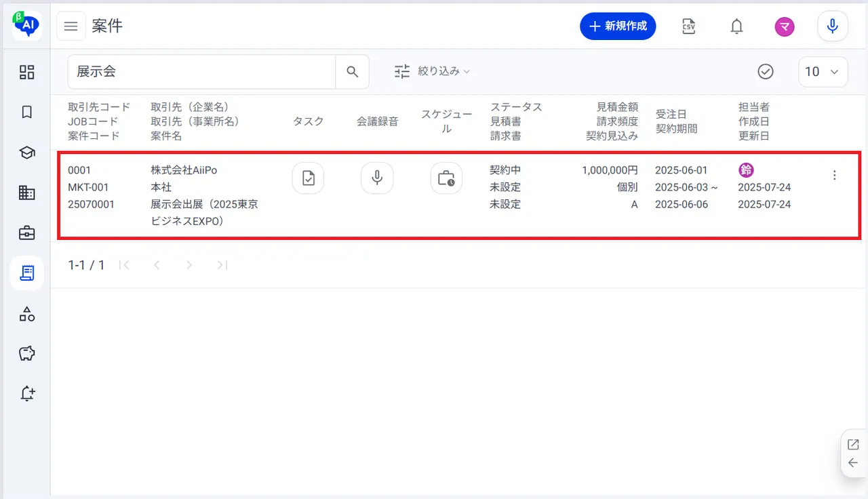This screenshot has width=868, height=499.
Task: Open the rows-per-page 10 dropdown
Action: point(823,72)
